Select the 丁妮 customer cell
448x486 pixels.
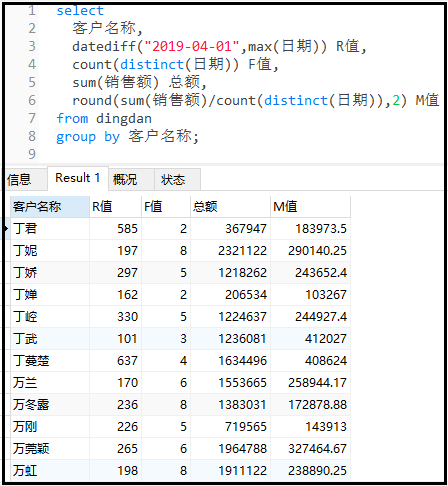pyautogui.click(x=50, y=251)
